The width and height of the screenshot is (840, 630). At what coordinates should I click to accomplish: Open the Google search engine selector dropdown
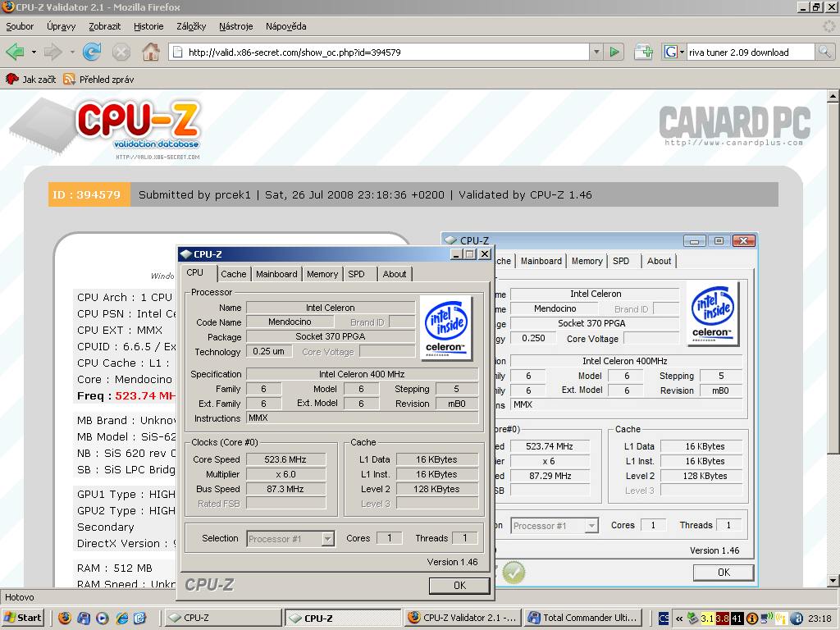tap(674, 52)
